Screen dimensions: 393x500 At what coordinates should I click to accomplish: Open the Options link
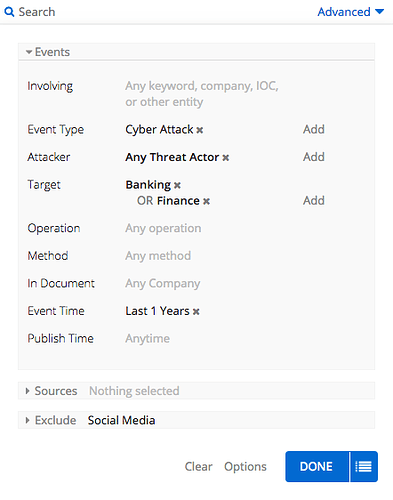click(245, 467)
